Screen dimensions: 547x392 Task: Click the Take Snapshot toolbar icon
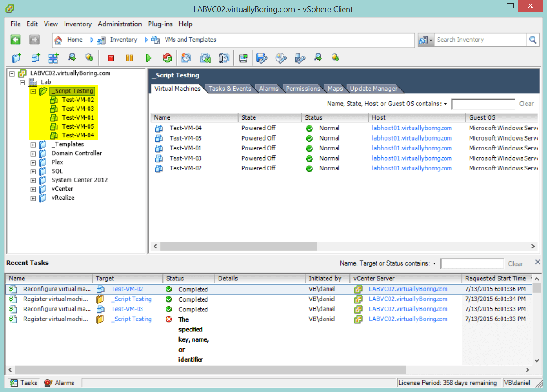186,58
